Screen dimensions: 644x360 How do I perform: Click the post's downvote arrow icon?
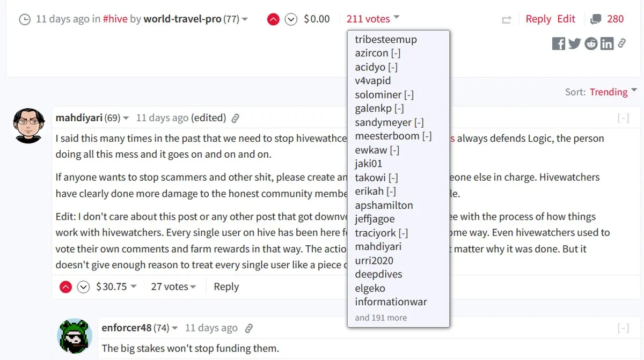click(x=291, y=19)
